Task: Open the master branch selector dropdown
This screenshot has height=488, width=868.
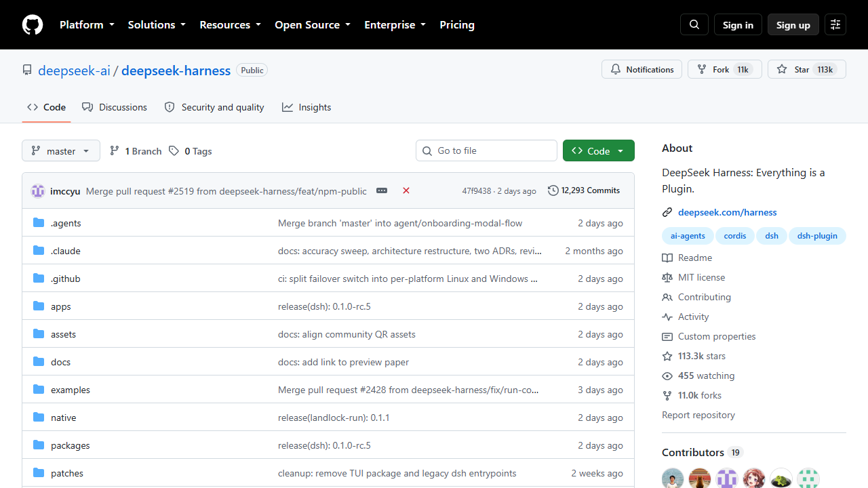Action: point(61,150)
